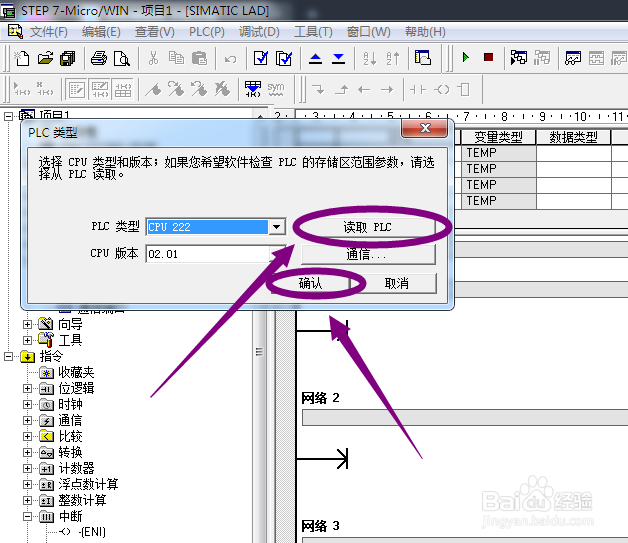This screenshot has height=543, width=628.
Task: Click the sym symbol table icon
Action: click(276, 89)
